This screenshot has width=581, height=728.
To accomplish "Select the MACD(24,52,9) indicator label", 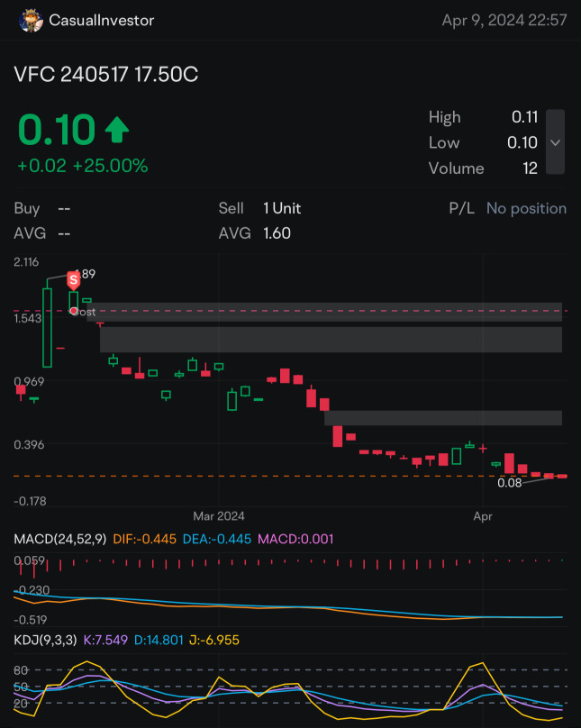I will pos(59,539).
